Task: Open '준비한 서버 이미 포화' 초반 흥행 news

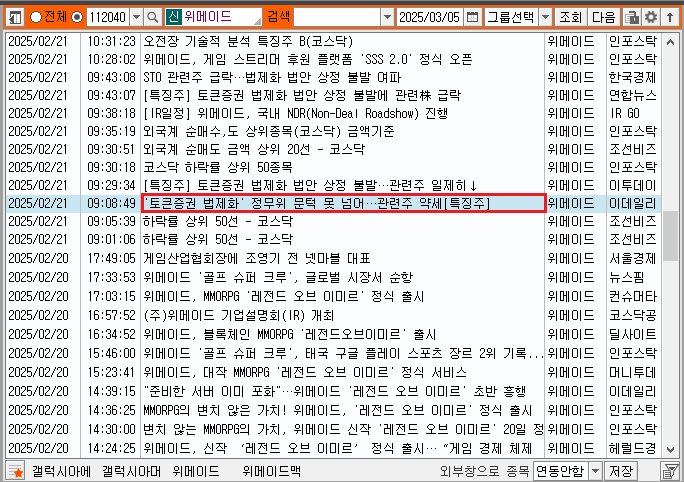Action: (x=335, y=391)
